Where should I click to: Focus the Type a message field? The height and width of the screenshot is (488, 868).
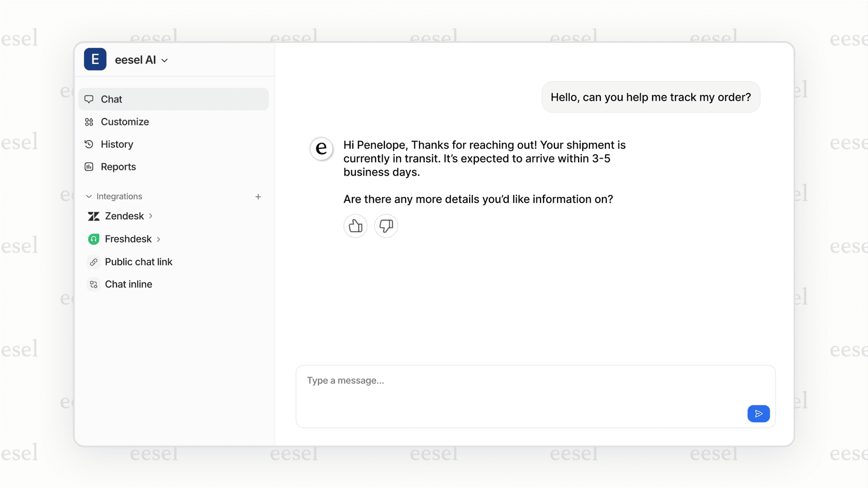coord(535,397)
